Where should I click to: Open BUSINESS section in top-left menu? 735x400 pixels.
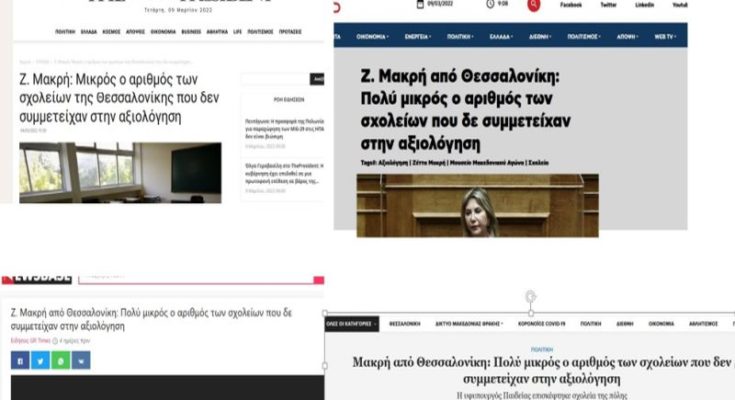(x=191, y=32)
